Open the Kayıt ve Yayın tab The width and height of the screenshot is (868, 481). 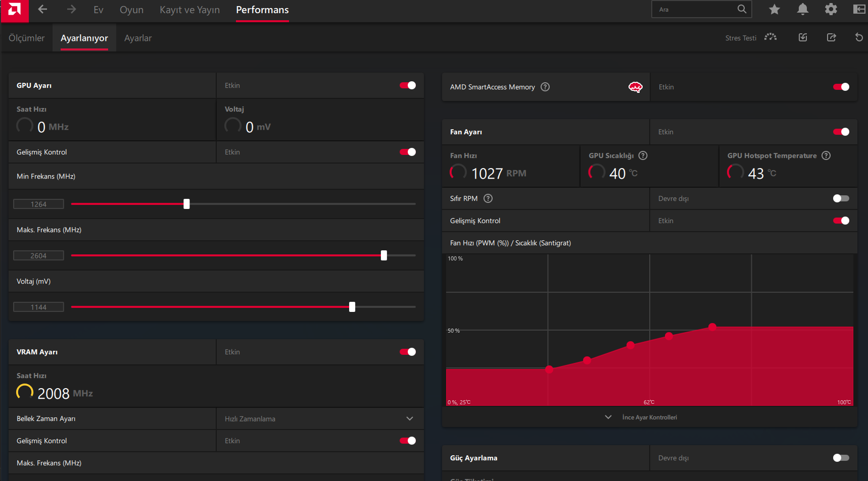[x=189, y=10]
